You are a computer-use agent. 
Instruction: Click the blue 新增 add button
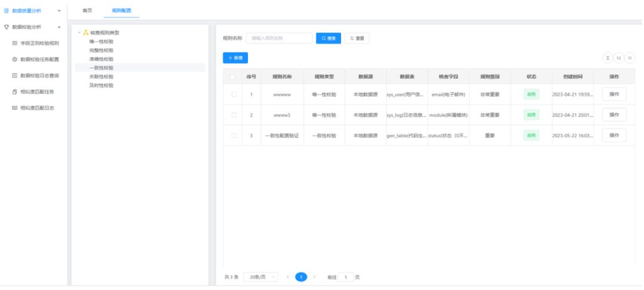[236, 58]
